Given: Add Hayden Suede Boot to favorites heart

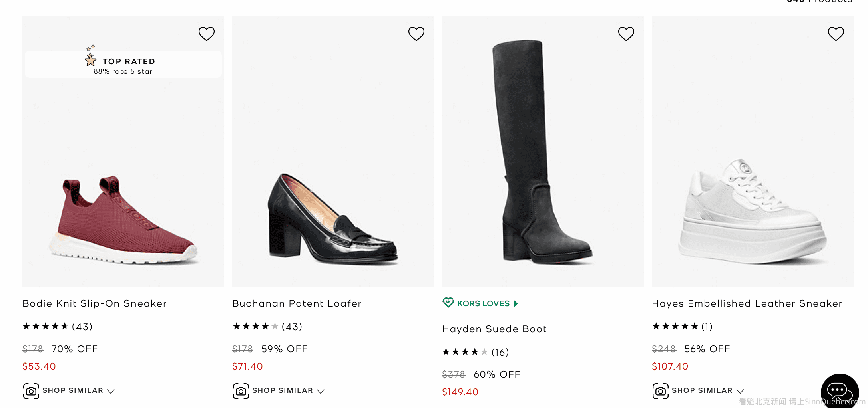Looking at the screenshot, I should click(626, 34).
